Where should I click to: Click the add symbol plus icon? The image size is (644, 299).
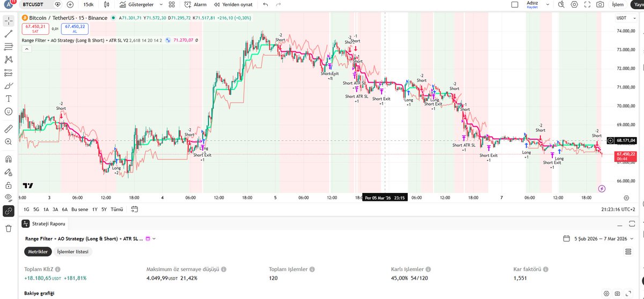pyautogui.click(x=70, y=5)
